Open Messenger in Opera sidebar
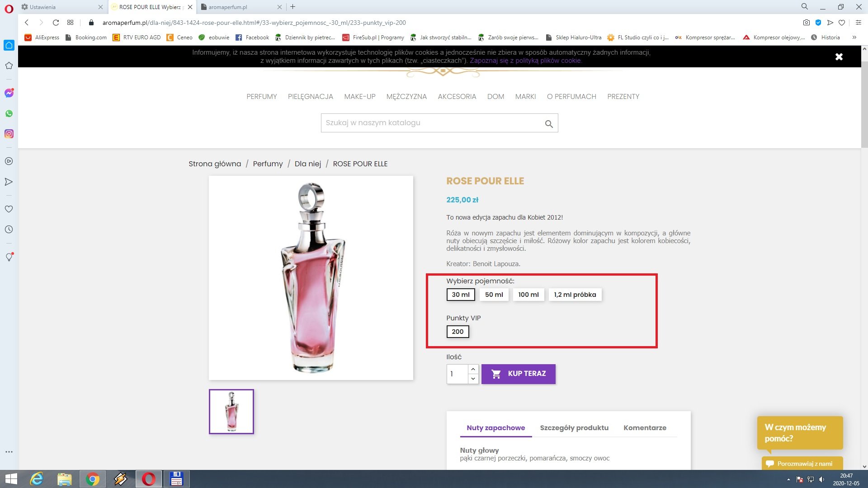Screen dimensions: 868x488 pos(9,93)
